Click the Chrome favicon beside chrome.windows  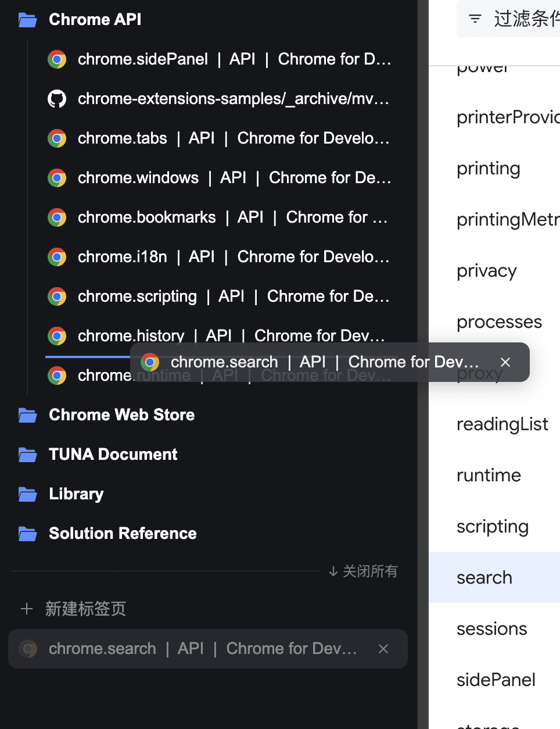click(x=57, y=178)
